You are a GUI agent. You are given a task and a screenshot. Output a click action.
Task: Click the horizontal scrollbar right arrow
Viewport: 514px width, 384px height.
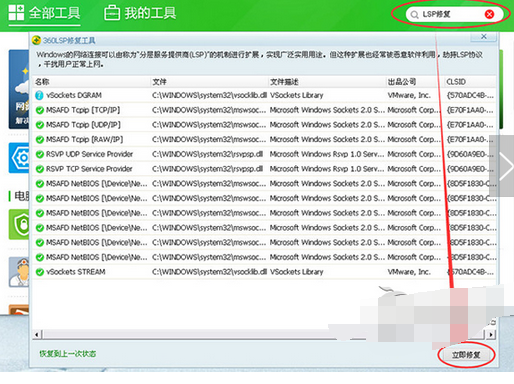click(491, 334)
